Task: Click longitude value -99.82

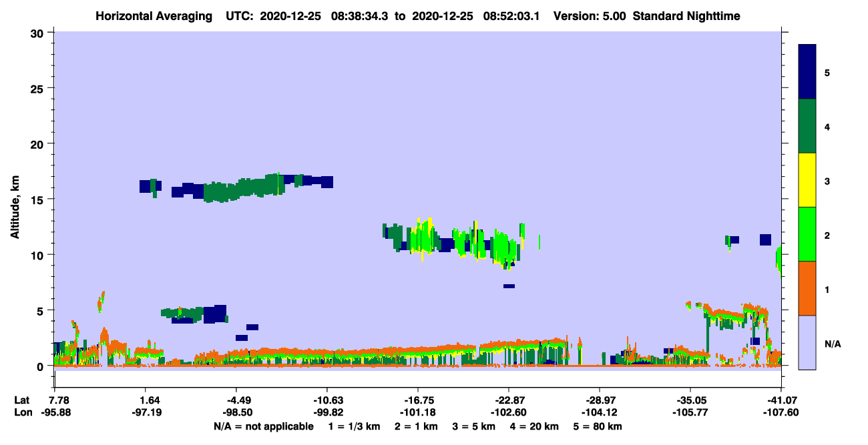Action: click(x=327, y=412)
